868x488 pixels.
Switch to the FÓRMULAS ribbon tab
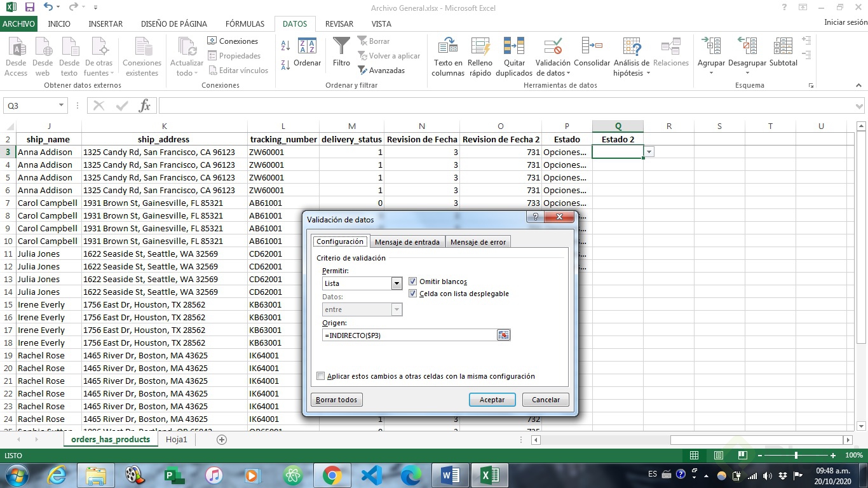pyautogui.click(x=245, y=24)
